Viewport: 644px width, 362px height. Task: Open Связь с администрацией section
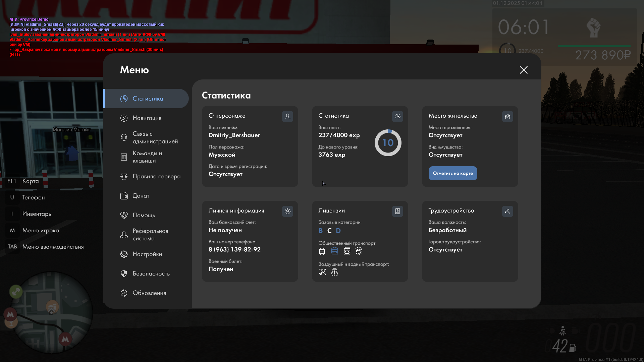click(155, 137)
